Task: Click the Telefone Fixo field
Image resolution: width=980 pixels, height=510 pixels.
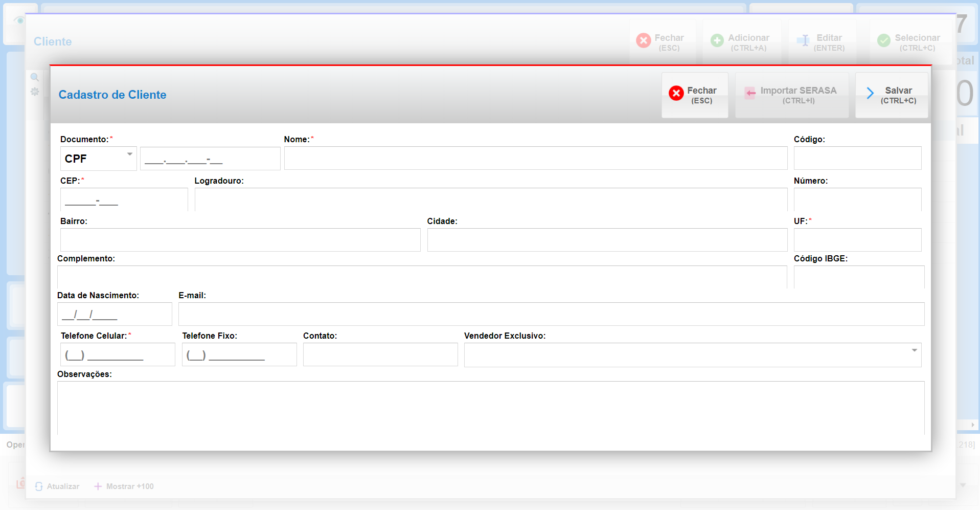Action: [x=239, y=354]
